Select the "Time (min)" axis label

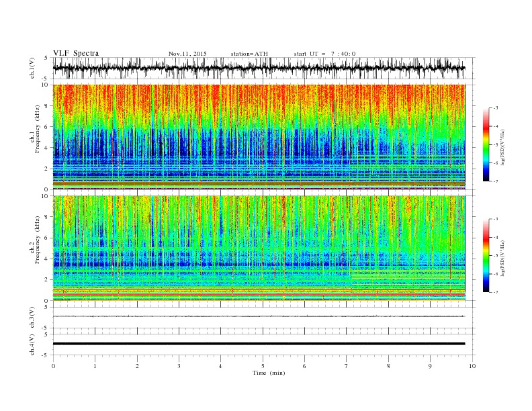(x=269, y=373)
